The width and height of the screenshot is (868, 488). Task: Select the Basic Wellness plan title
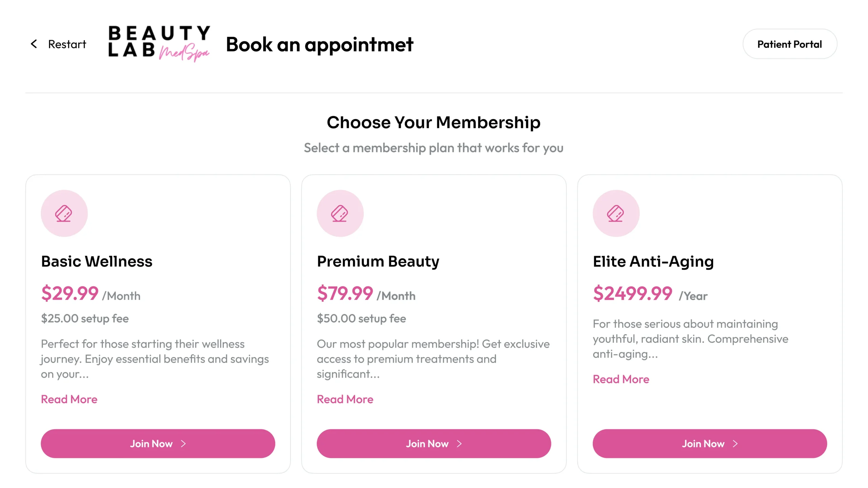tap(97, 261)
